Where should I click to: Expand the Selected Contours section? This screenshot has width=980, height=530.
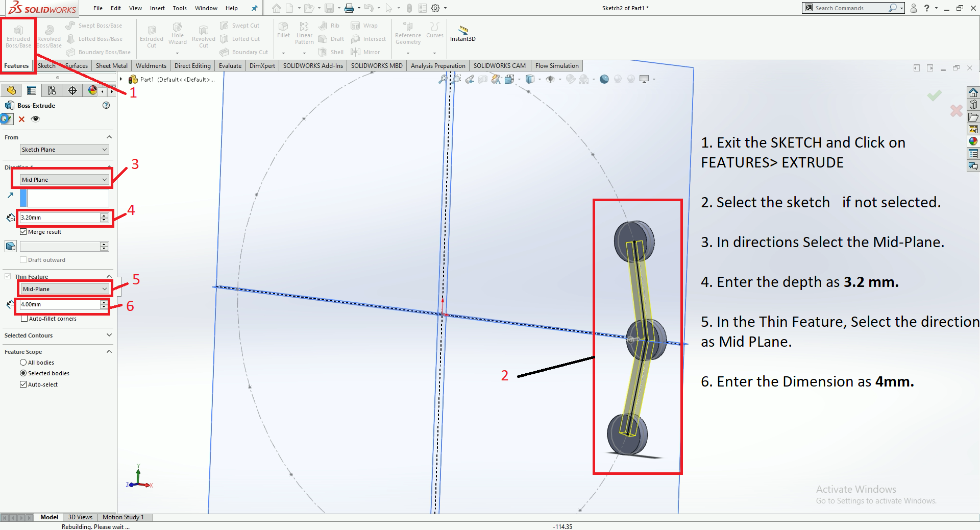[x=109, y=335]
